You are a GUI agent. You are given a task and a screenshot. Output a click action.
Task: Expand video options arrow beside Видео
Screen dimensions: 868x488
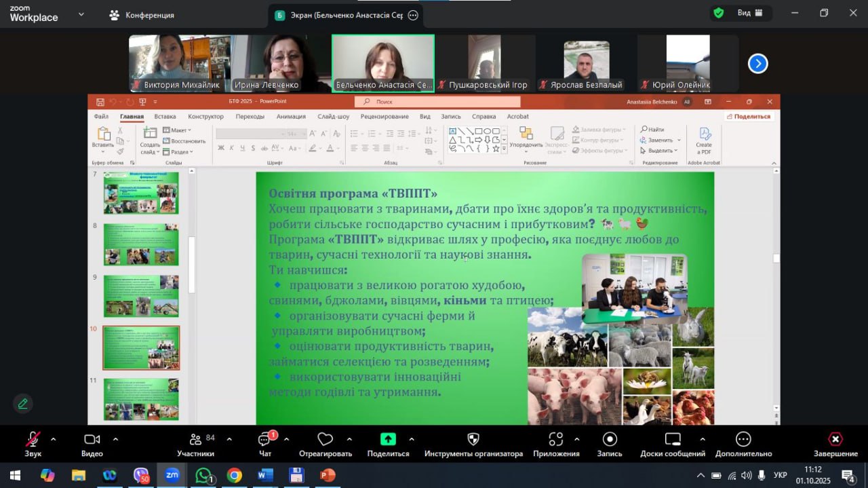click(x=115, y=438)
